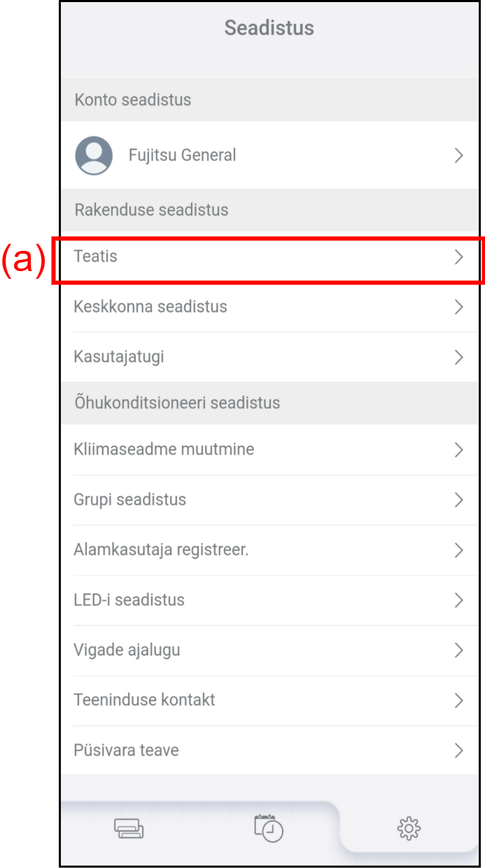Tap the Kasutajatugi user support entry
This screenshot has height=868, width=485.
119,357
